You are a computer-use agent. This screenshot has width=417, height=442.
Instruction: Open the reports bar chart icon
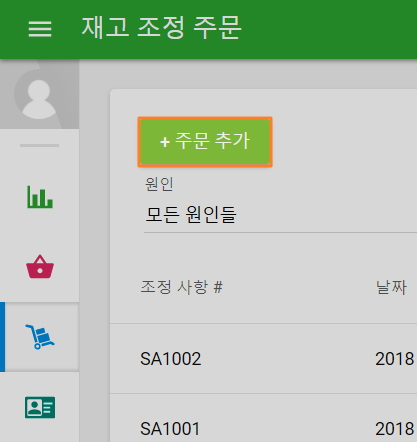(x=40, y=197)
